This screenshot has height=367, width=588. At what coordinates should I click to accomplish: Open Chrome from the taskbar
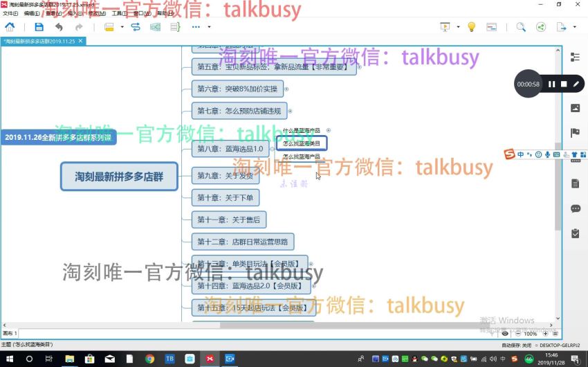[149, 359]
